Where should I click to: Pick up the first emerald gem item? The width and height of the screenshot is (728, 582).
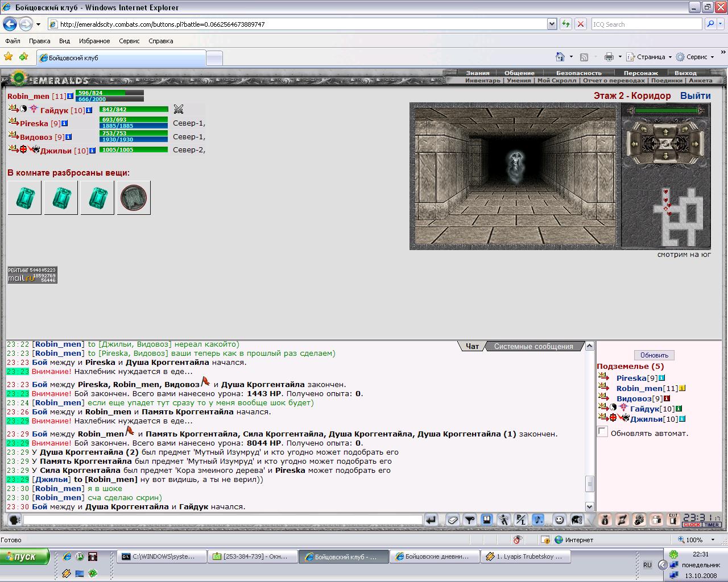tap(24, 198)
